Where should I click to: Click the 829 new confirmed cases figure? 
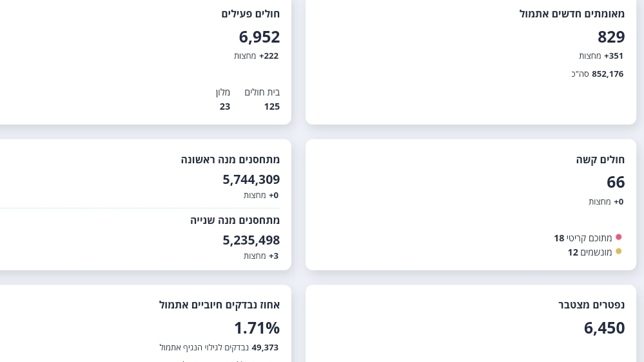pyautogui.click(x=611, y=37)
